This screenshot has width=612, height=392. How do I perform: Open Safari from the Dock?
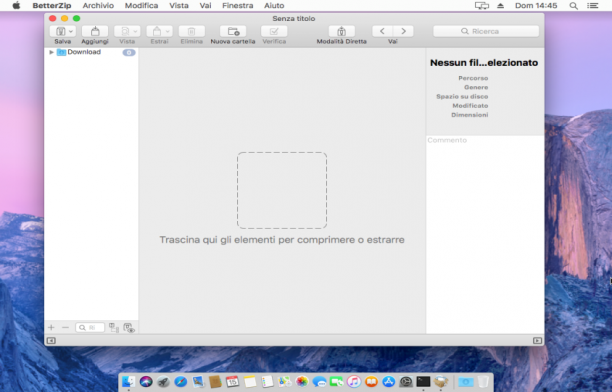coord(181,381)
